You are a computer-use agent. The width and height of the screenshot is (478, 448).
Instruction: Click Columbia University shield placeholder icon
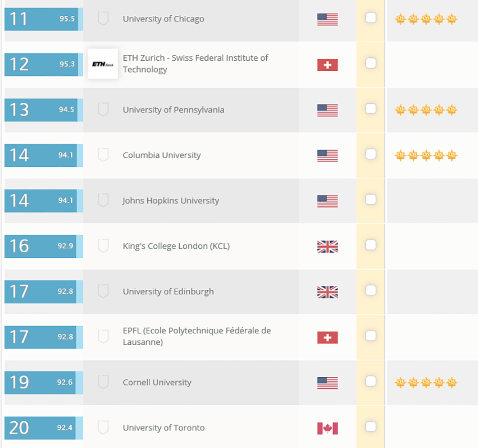[x=103, y=154]
